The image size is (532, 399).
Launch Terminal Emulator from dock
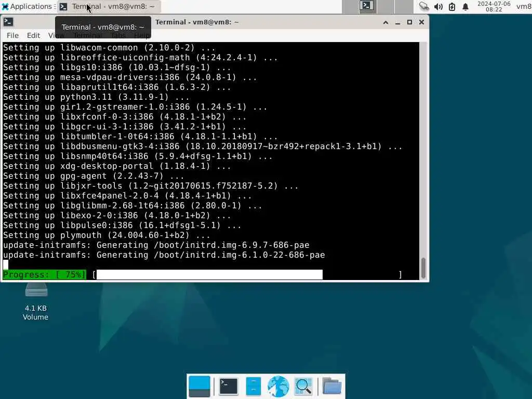point(229,387)
